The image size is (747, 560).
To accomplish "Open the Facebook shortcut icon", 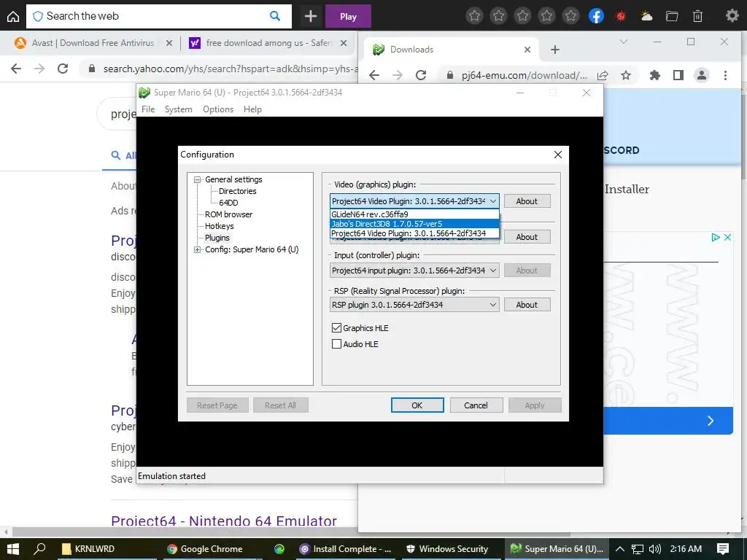I will click(596, 16).
